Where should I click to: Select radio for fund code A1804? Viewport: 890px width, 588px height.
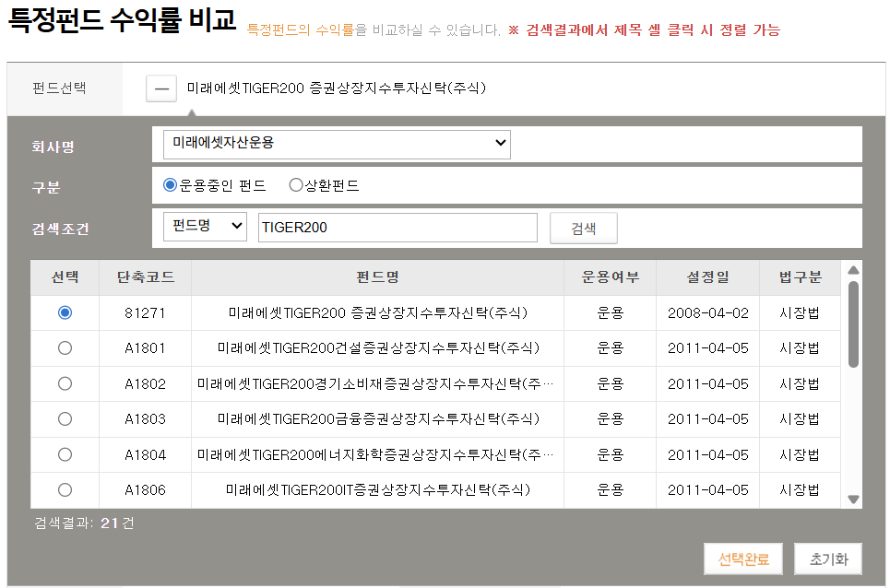pyautogui.click(x=65, y=454)
